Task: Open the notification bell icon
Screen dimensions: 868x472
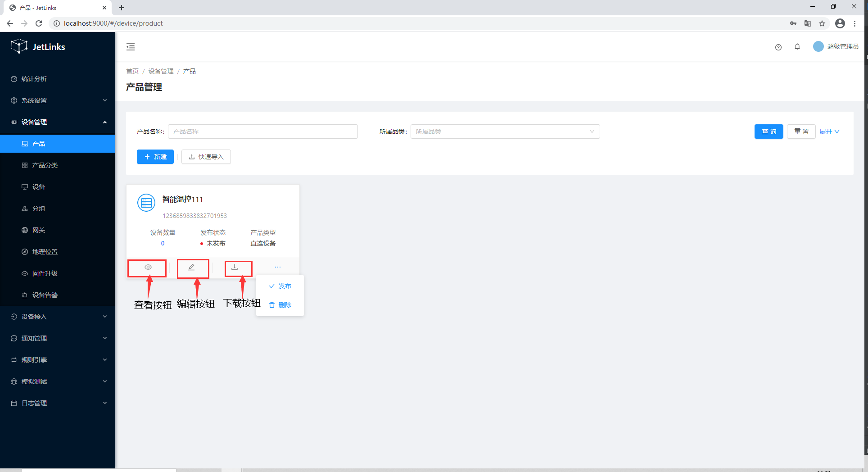Action: coord(797,47)
